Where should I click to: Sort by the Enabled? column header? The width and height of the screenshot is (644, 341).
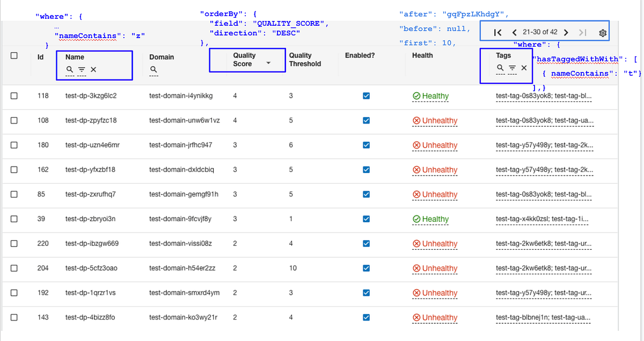click(360, 55)
